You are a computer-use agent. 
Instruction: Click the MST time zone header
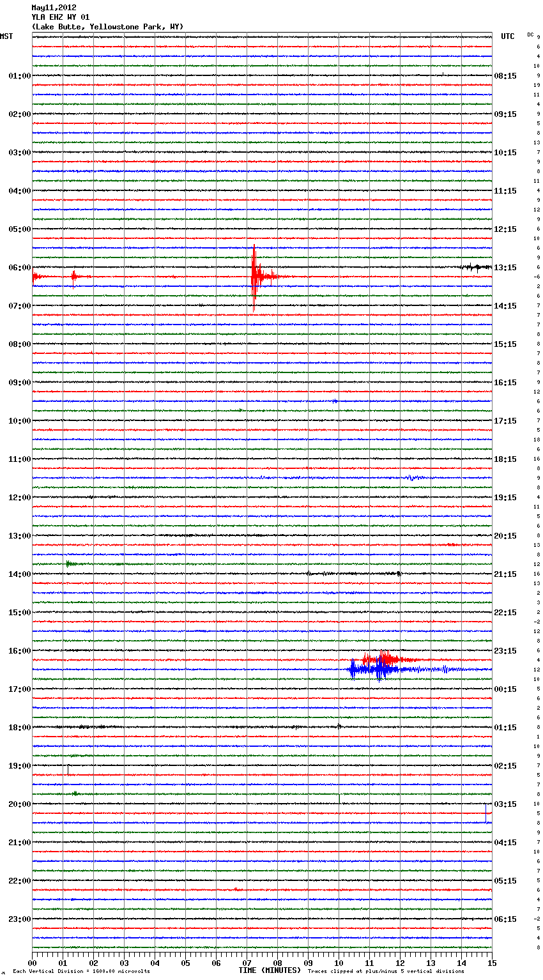click(6, 36)
